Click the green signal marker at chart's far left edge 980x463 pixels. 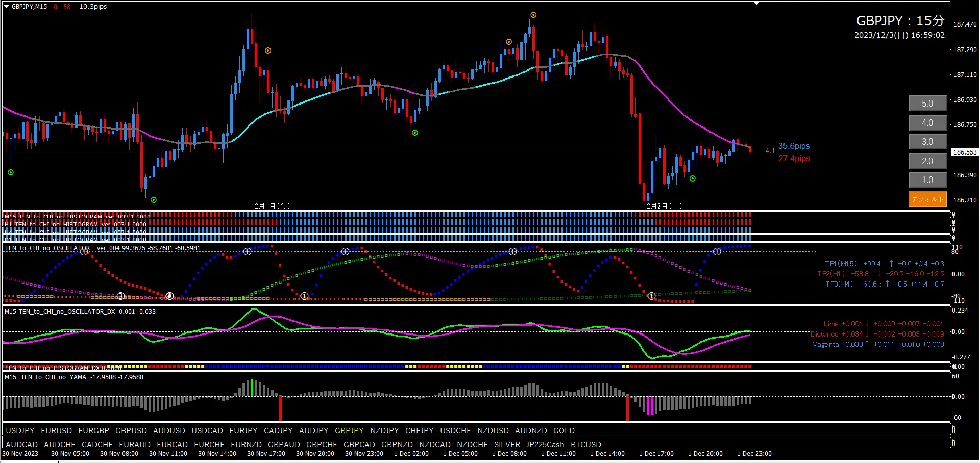pos(11,172)
